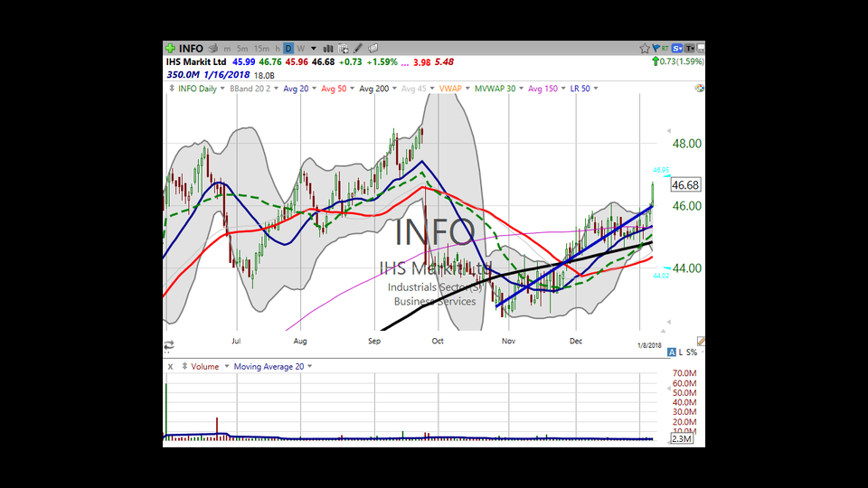The image size is (868, 488).
Task: Click the INFO ticker symbol field
Action: 191,49
